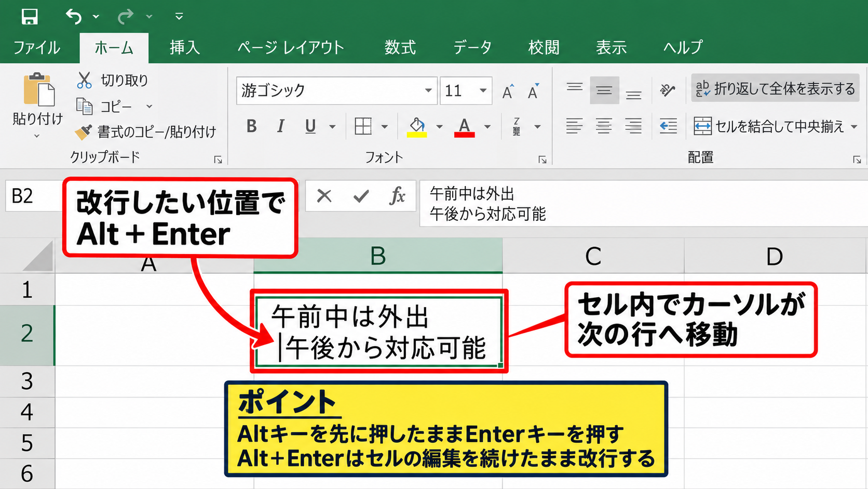Expand the 貼り付け options arrow
868x489 pixels.
click(x=37, y=136)
